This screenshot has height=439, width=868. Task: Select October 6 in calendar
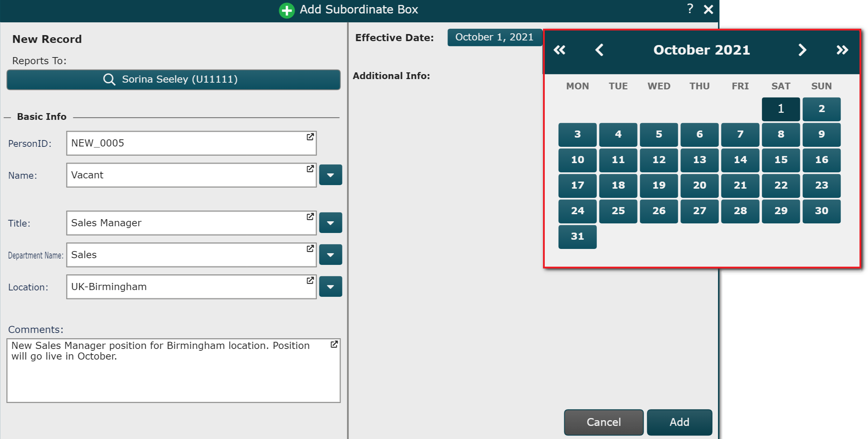(x=700, y=134)
